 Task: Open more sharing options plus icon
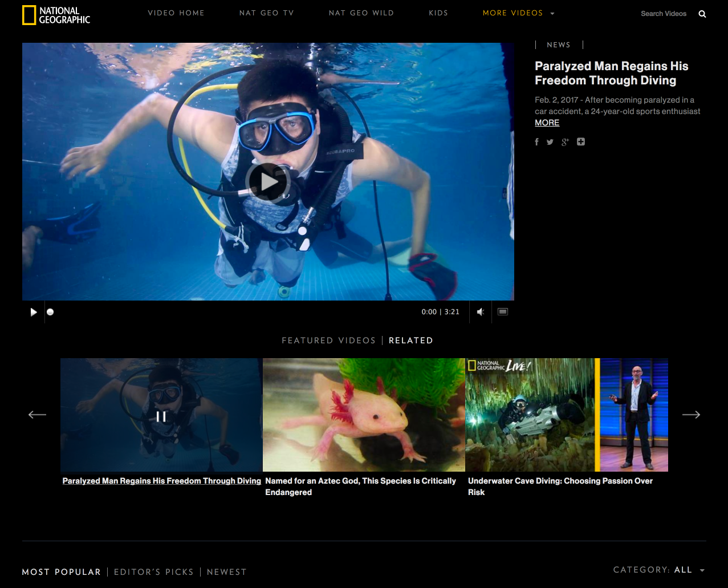click(x=581, y=141)
